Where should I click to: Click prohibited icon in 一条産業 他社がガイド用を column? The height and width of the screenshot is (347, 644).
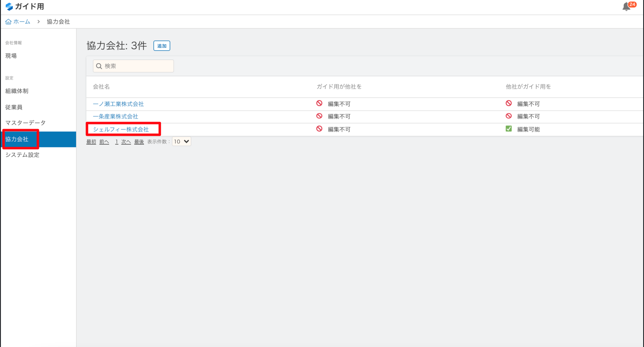pos(508,116)
